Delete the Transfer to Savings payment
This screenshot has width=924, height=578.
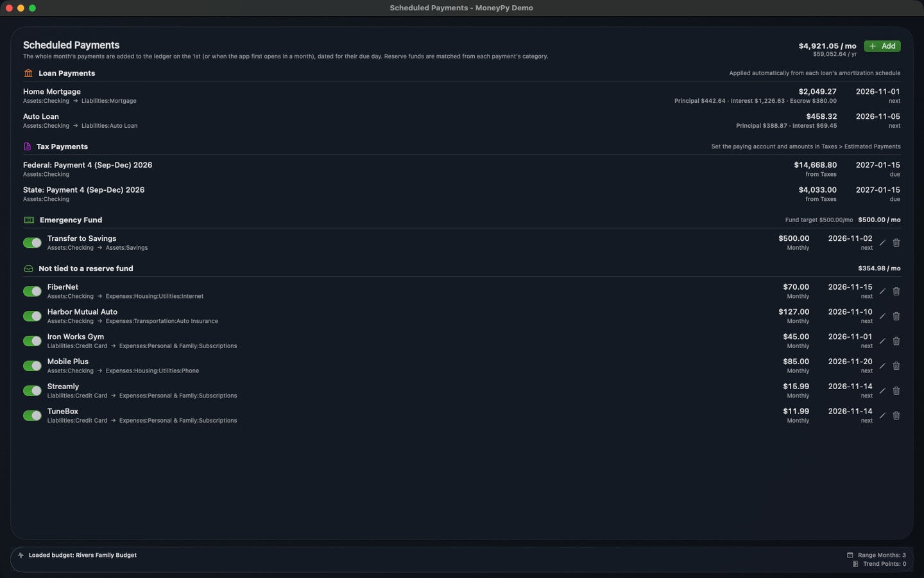tap(896, 243)
